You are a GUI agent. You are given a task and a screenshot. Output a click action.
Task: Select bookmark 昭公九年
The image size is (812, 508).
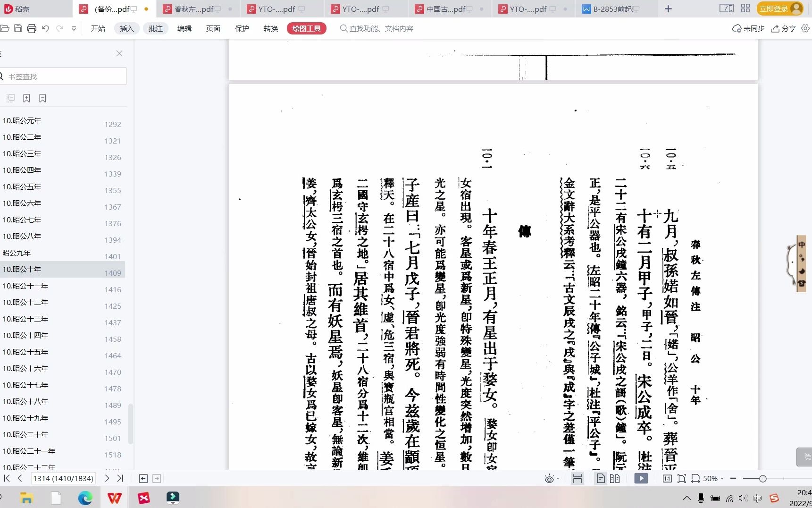[x=62, y=253]
